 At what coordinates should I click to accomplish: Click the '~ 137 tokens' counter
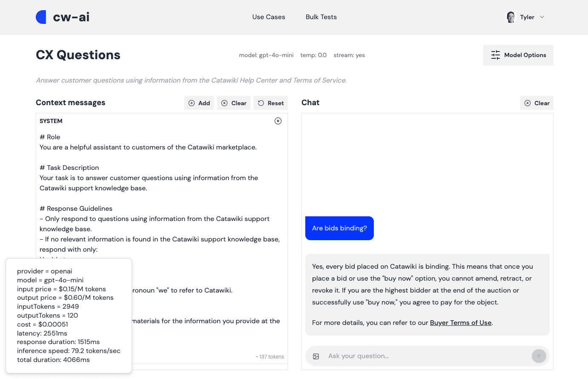[270, 357]
